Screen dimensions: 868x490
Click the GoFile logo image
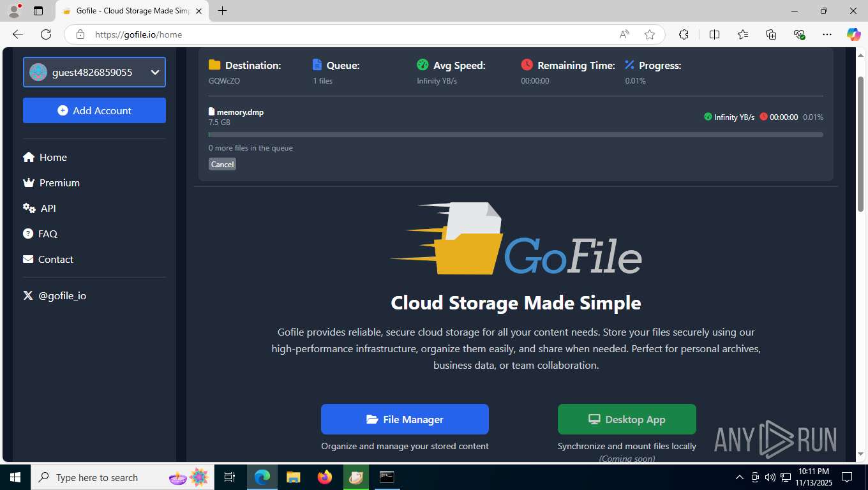(x=516, y=239)
